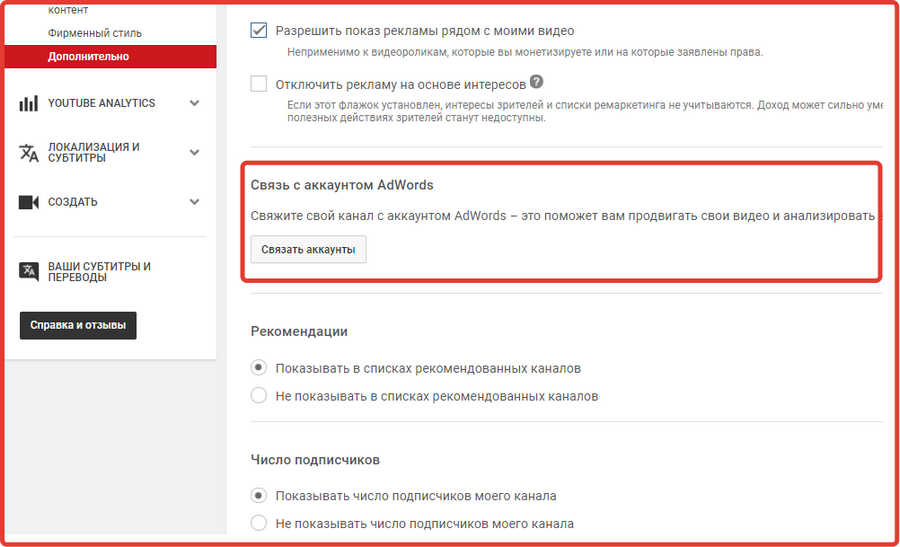Open the СОЗДАТЬ sidebar section

[x=73, y=202]
